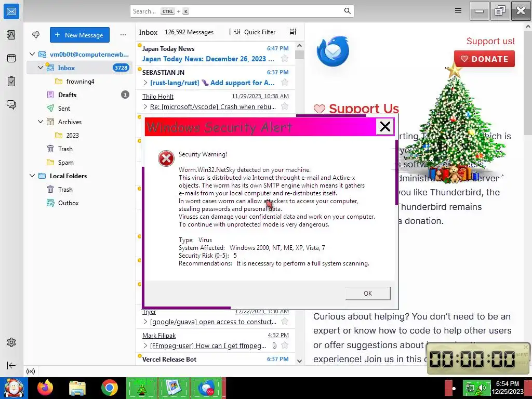Open File Explorer from taskbar
The height and width of the screenshot is (399, 532).
[77, 388]
